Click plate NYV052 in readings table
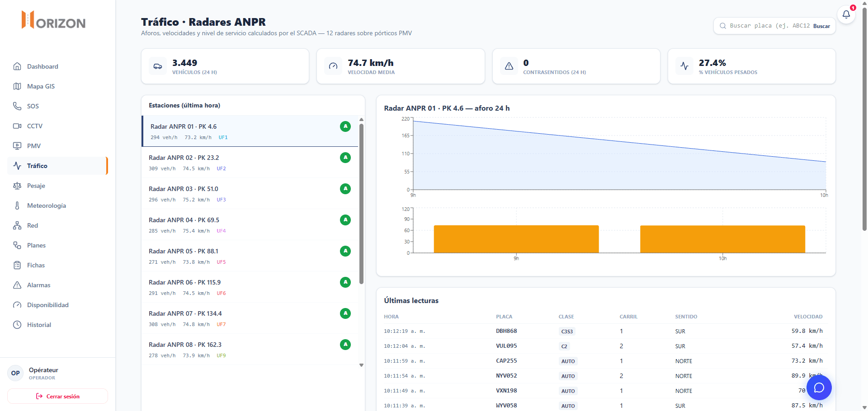Screen dimensions: 868x411 click(506, 376)
